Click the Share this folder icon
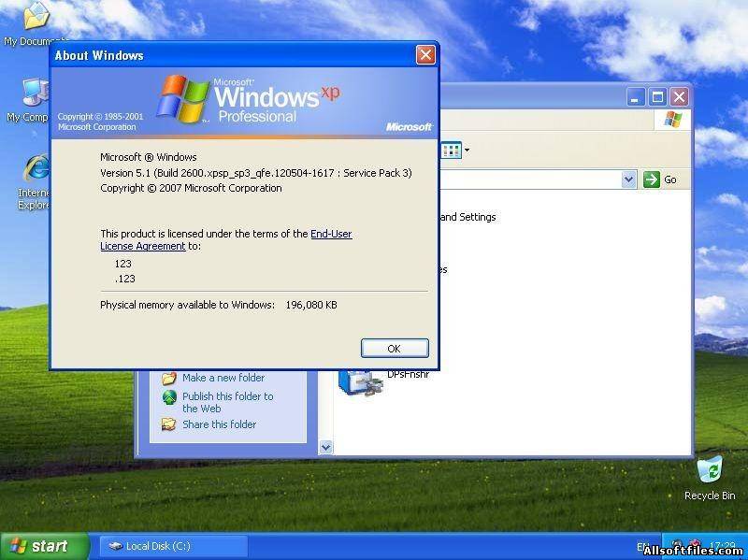The height and width of the screenshot is (560, 748). pyautogui.click(x=169, y=424)
